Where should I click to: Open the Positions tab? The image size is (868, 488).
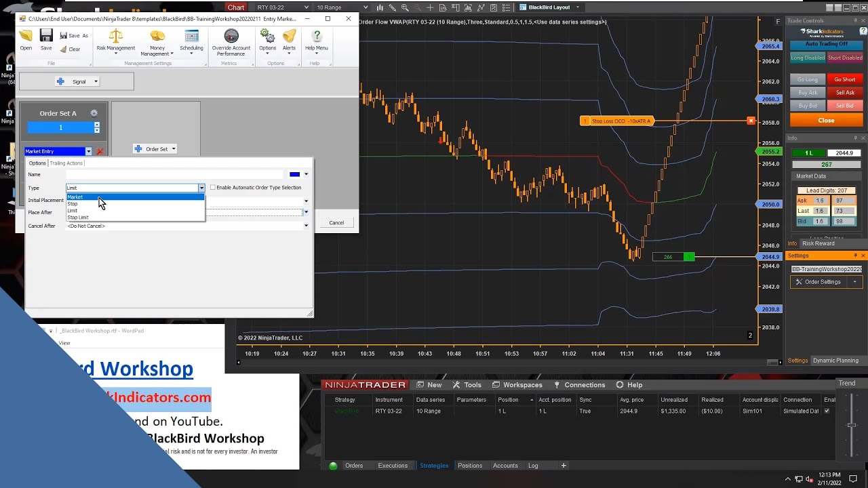[x=470, y=466]
